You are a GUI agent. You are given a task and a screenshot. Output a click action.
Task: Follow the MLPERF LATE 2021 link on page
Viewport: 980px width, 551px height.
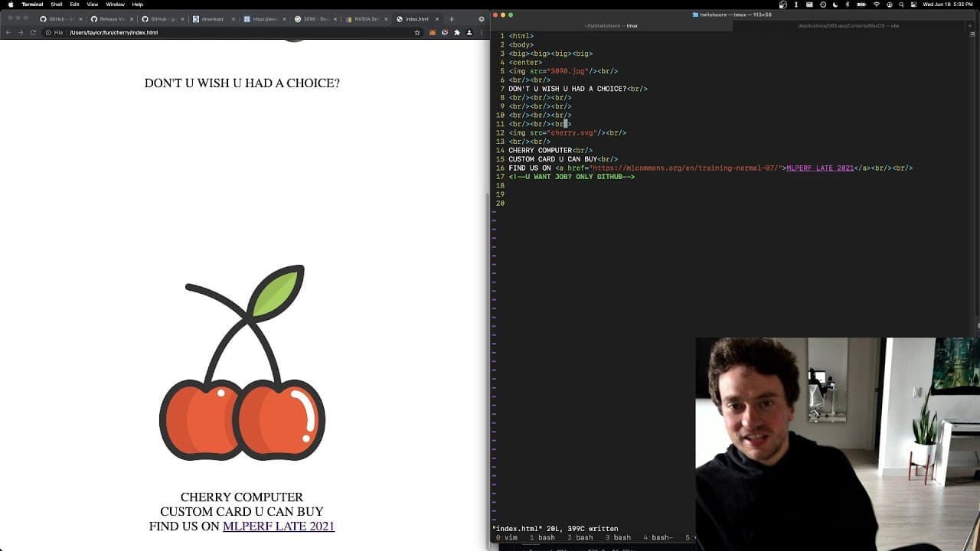(279, 527)
